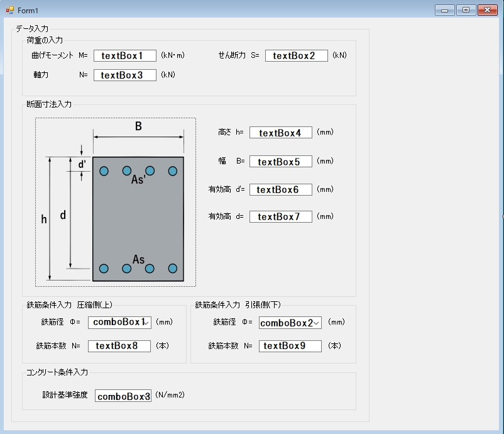Click the shear force S textBox2 field
The width and height of the screenshot is (504, 434).
click(296, 56)
